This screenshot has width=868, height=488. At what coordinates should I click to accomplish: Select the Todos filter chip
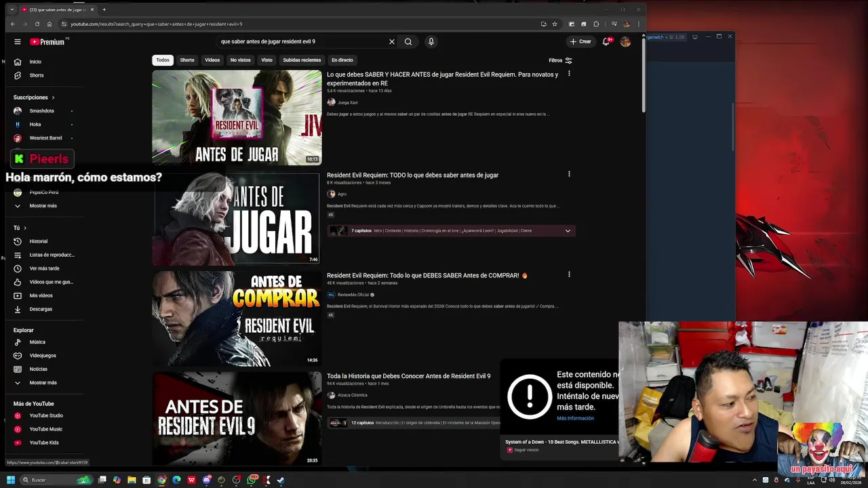pyautogui.click(x=163, y=60)
